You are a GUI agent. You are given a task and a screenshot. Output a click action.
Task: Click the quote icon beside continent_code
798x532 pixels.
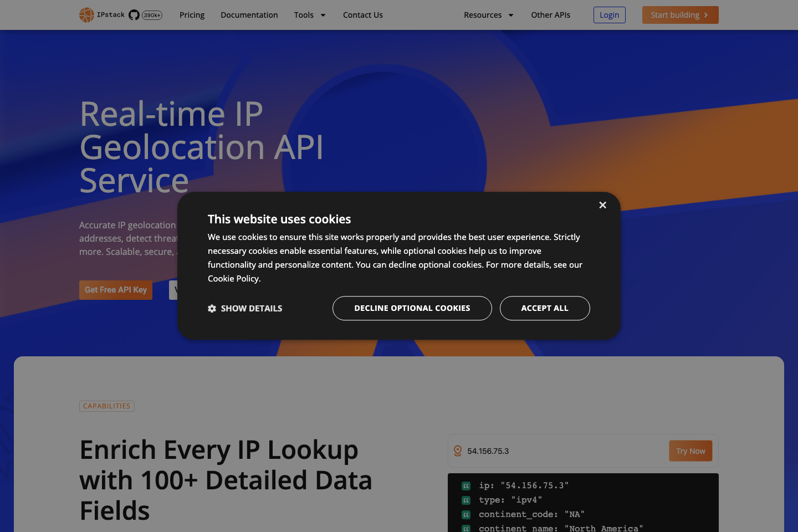click(x=465, y=515)
